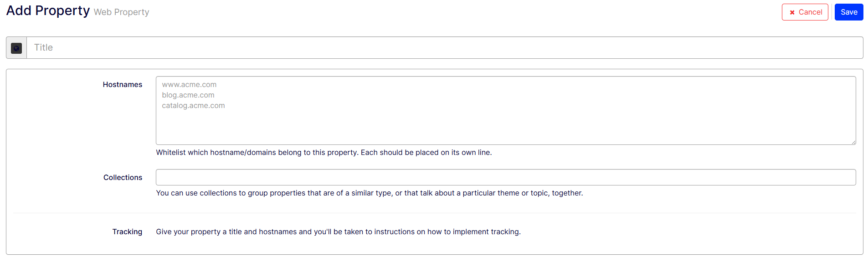This screenshot has width=868, height=257.
Task: Click blank space inside the Hostnames text area
Action: pos(506,125)
